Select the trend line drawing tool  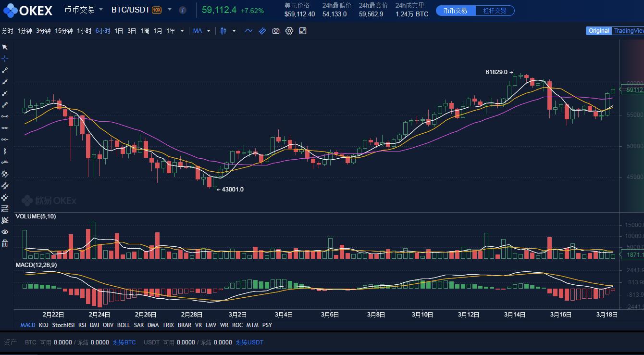click(5, 70)
